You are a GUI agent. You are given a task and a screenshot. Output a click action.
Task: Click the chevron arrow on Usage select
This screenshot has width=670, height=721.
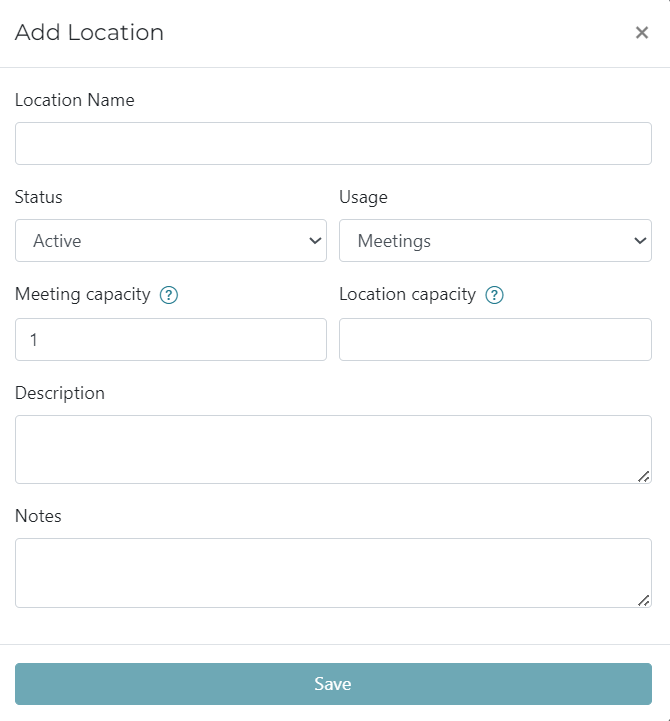tap(640, 241)
